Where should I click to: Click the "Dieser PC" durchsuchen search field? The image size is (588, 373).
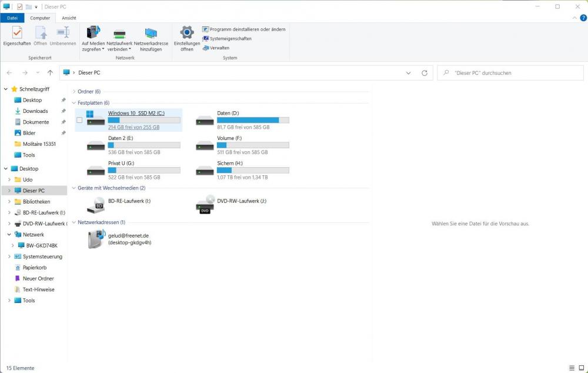[512, 73]
